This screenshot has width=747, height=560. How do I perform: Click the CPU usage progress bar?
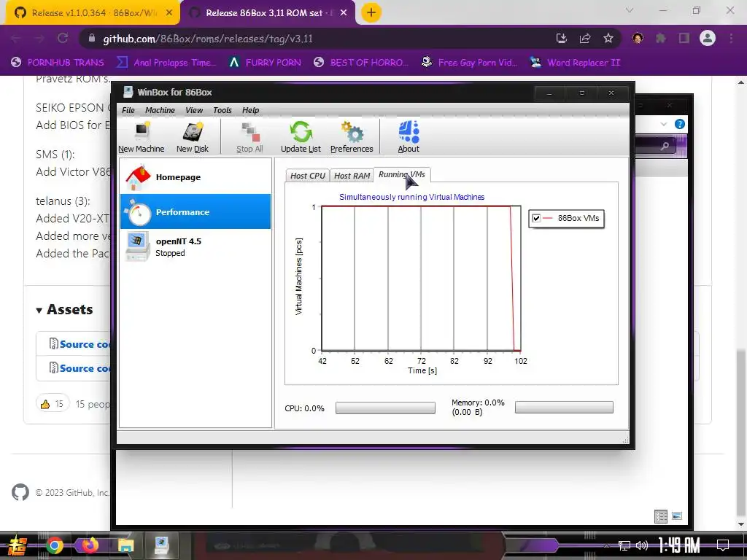coord(385,408)
